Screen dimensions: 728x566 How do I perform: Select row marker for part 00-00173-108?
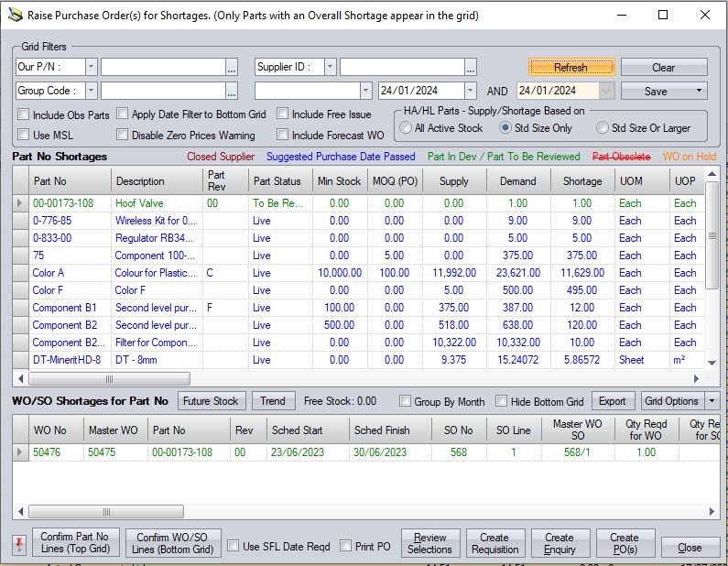click(21, 203)
